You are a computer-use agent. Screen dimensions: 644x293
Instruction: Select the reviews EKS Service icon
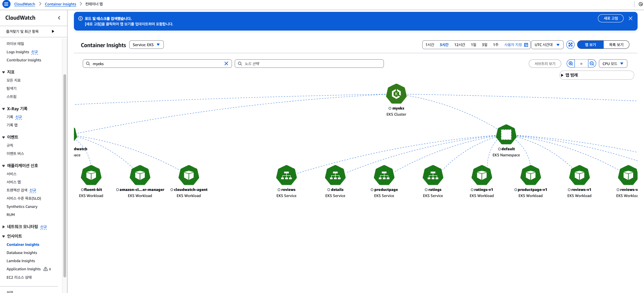click(x=286, y=175)
